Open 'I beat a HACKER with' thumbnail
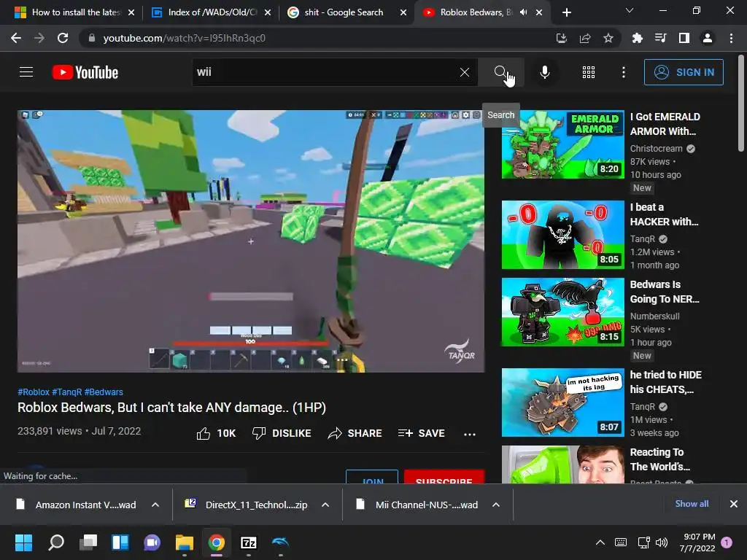747x560 pixels. [562, 235]
